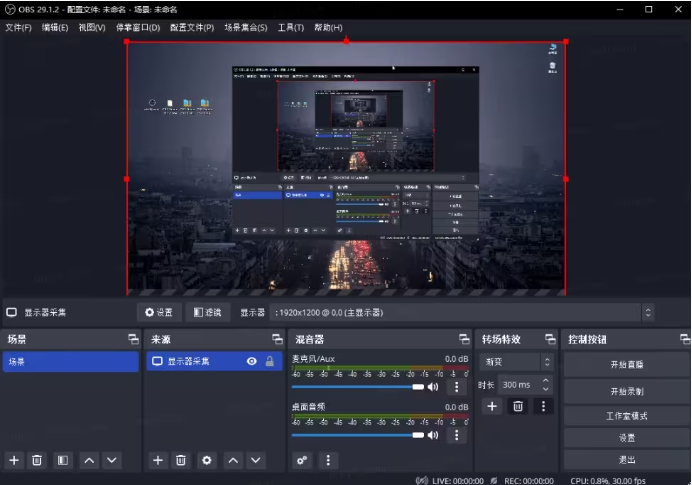Open 滤镜 button in source toolbar
Screen dimensions: 692x485
coord(207,312)
